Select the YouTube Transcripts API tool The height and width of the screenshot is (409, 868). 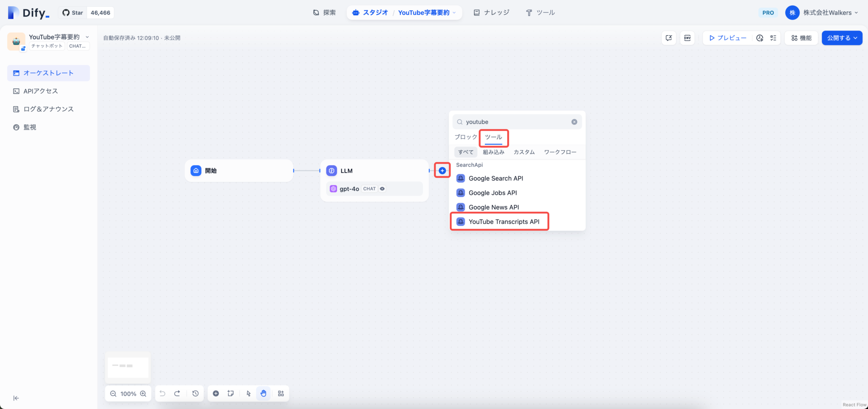tap(504, 221)
